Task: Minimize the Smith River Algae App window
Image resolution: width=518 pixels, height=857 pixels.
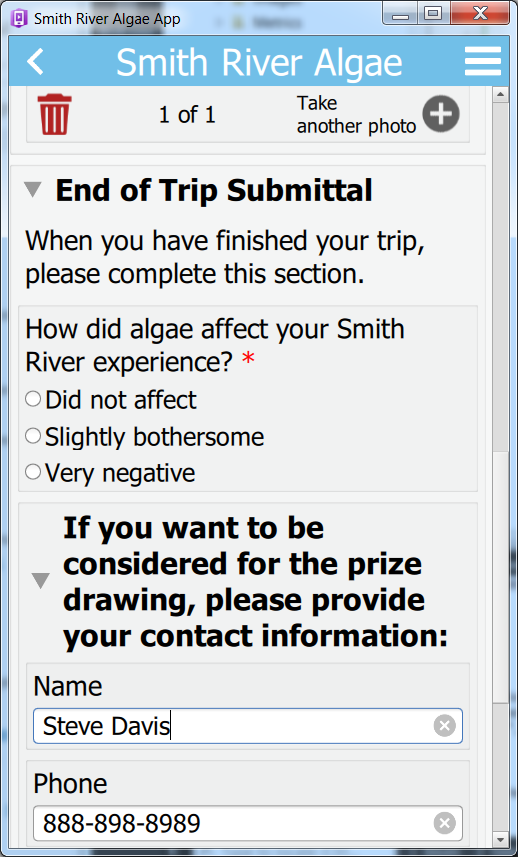Action: pos(400,15)
